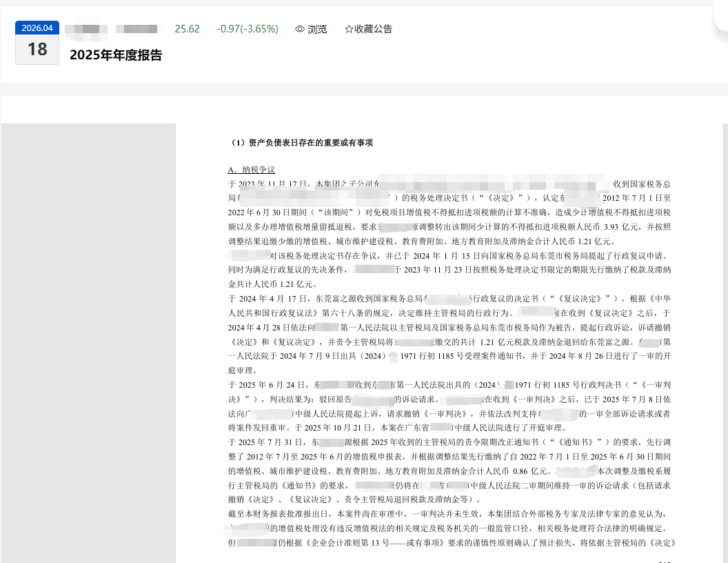Open the 浏览 view link

click(317, 29)
